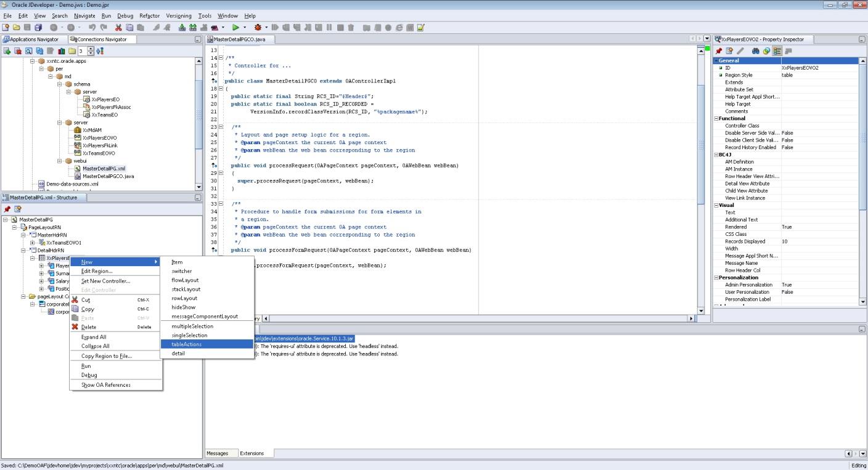The width and height of the screenshot is (868, 470).
Task: Click the New document toolbar icon
Action: [6, 27]
